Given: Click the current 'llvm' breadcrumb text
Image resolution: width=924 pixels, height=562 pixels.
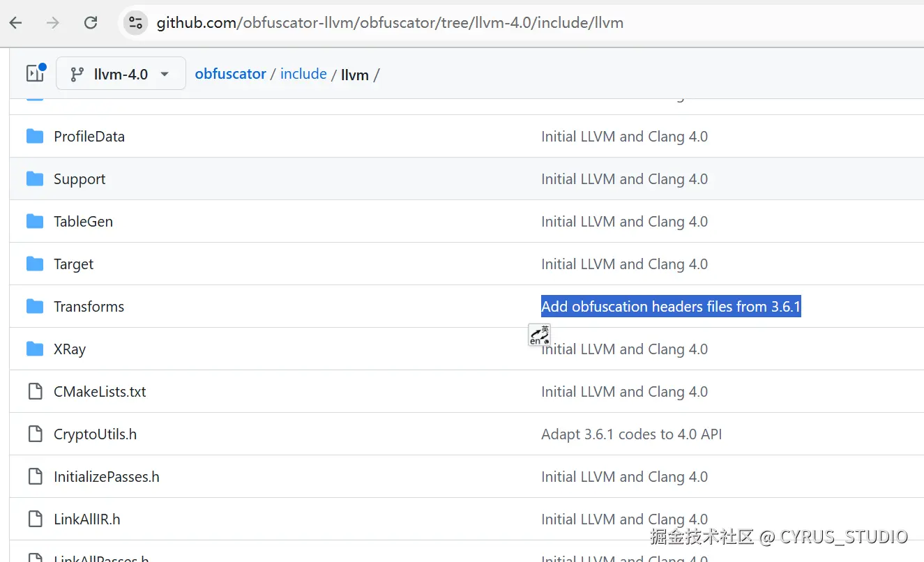Looking at the screenshot, I should 355,75.
